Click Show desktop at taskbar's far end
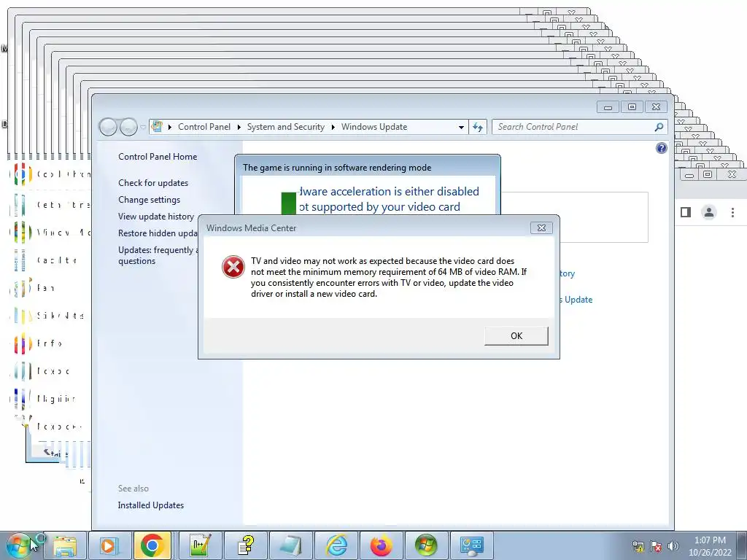Image resolution: width=747 pixels, height=560 pixels. pyautogui.click(x=742, y=545)
